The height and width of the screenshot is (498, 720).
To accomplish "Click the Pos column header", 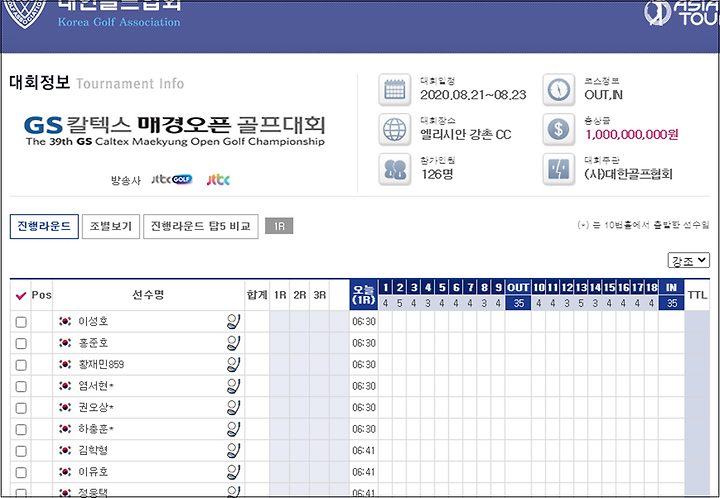I will click(41, 295).
